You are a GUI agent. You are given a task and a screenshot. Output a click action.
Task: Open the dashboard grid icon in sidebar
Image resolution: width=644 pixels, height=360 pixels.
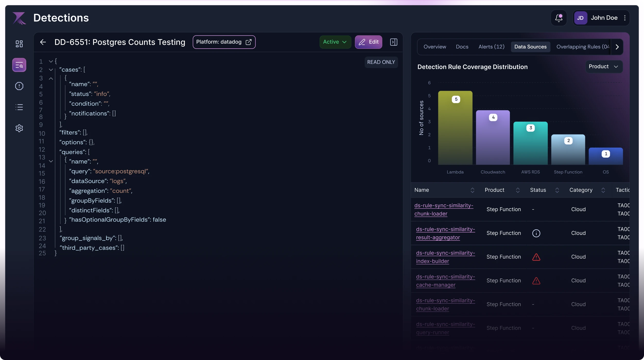tap(19, 44)
